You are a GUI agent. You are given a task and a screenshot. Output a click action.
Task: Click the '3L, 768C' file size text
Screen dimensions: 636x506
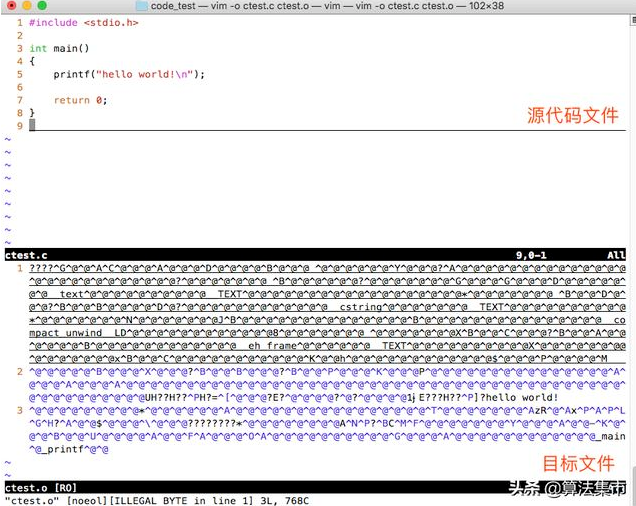tap(284, 500)
